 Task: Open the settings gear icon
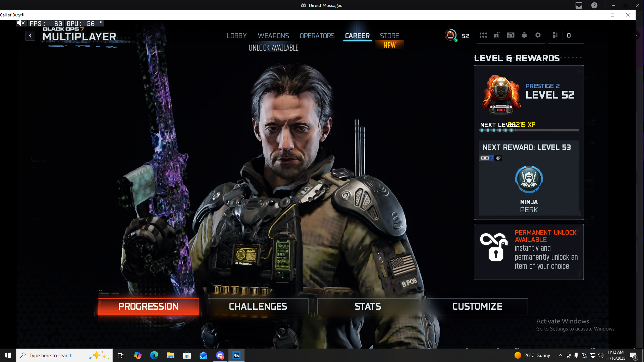pyautogui.click(x=538, y=35)
